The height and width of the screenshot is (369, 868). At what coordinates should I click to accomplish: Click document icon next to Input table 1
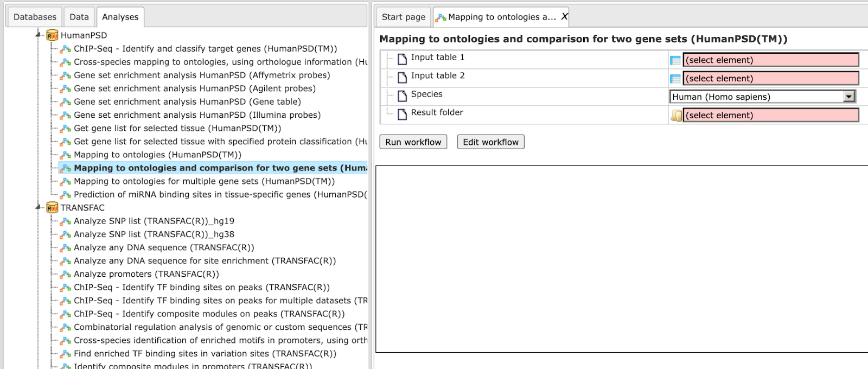(x=402, y=59)
